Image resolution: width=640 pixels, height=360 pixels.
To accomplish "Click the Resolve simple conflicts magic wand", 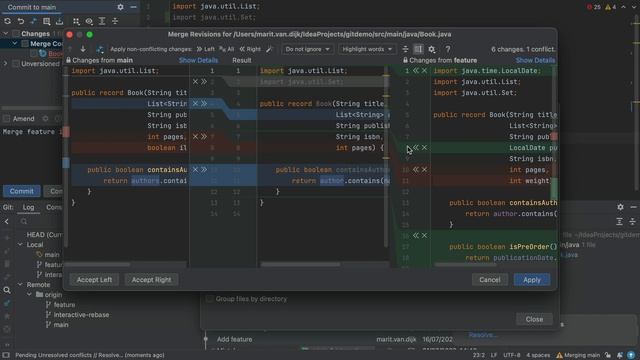I will (x=269, y=49).
